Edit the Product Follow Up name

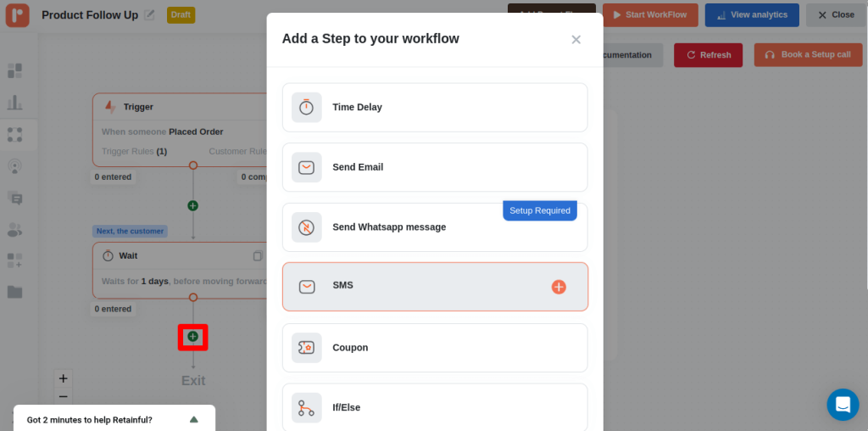pos(150,15)
